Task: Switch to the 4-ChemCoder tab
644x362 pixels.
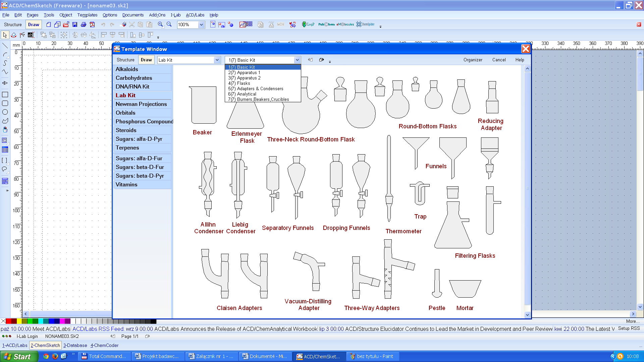Action: 105,345
